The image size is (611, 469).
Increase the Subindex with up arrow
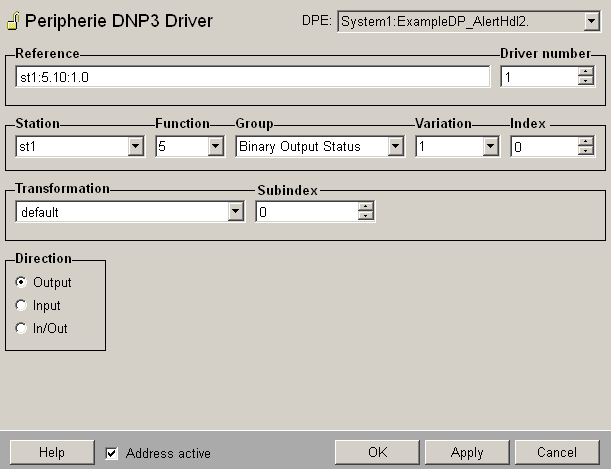tap(366, 207)
